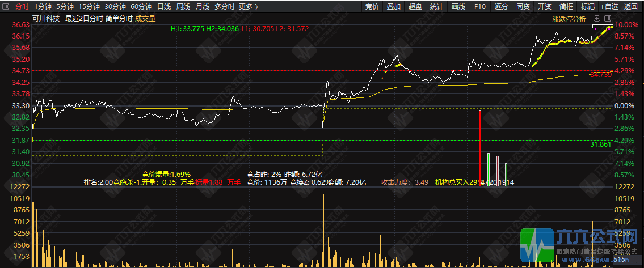
Task: Open the F10 company info
Action: pyautogui.click(x=479, y=7)
